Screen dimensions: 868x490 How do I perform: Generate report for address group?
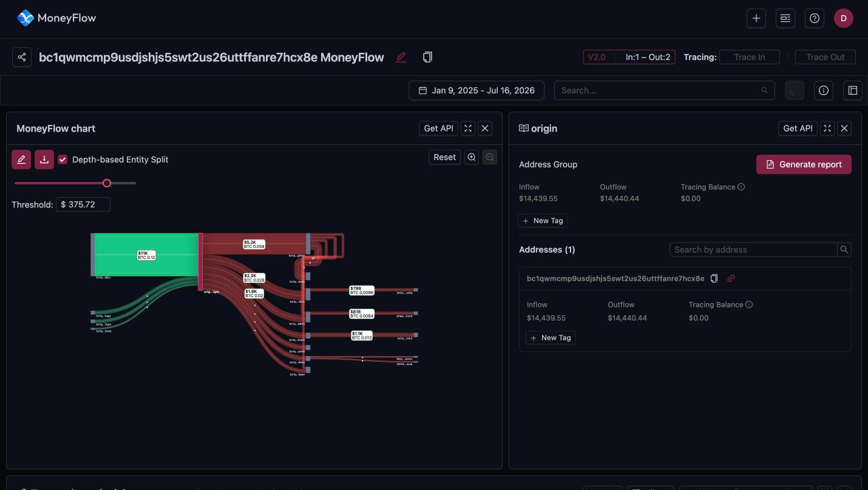[804, 164]
